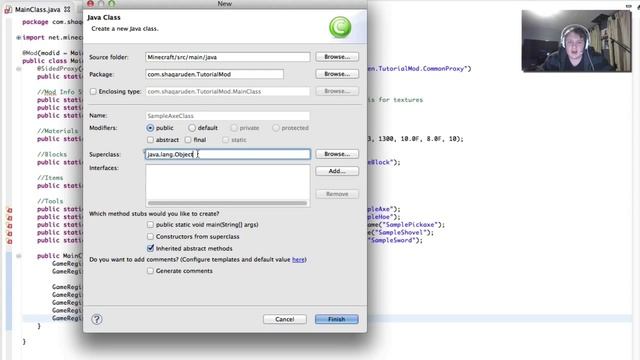Click the error marker beside the SampleSword line
This screenshot has width=640, height=360.
[x=9, y=241]
